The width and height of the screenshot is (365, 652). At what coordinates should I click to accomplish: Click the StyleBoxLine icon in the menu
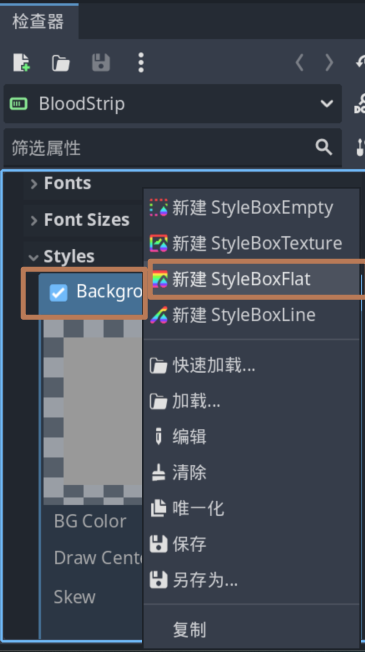point(158,315)
